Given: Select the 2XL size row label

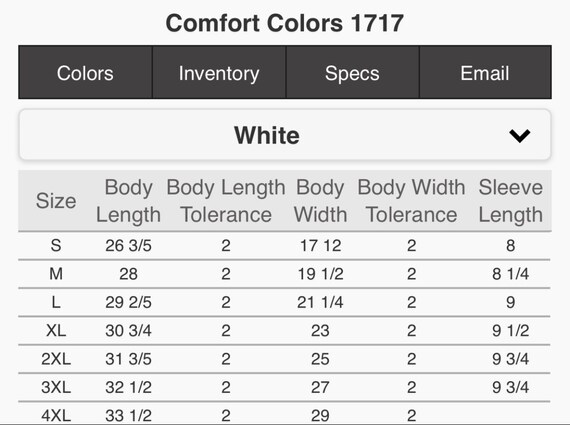Looking at the screenshot, I should tap(56, 359).
